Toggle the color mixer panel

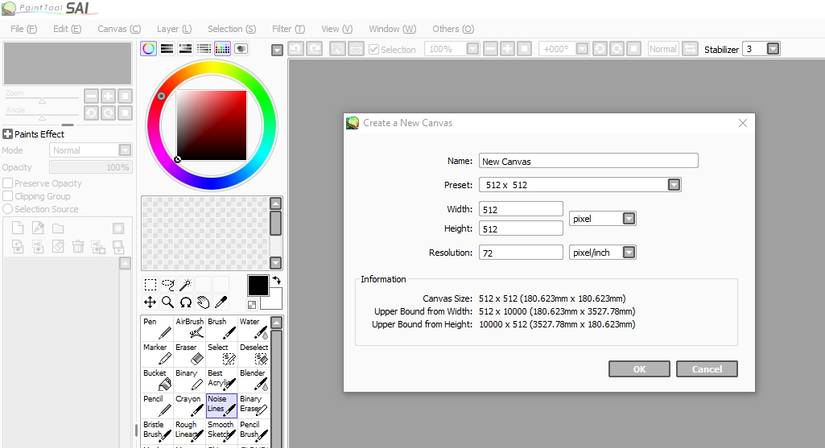tap(204, 49)
